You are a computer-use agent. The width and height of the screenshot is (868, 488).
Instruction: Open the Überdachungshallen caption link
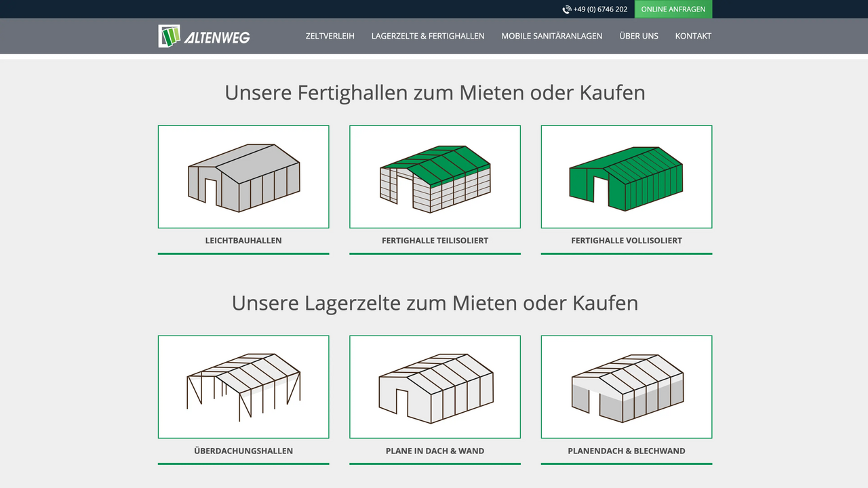tap(243, 451)
